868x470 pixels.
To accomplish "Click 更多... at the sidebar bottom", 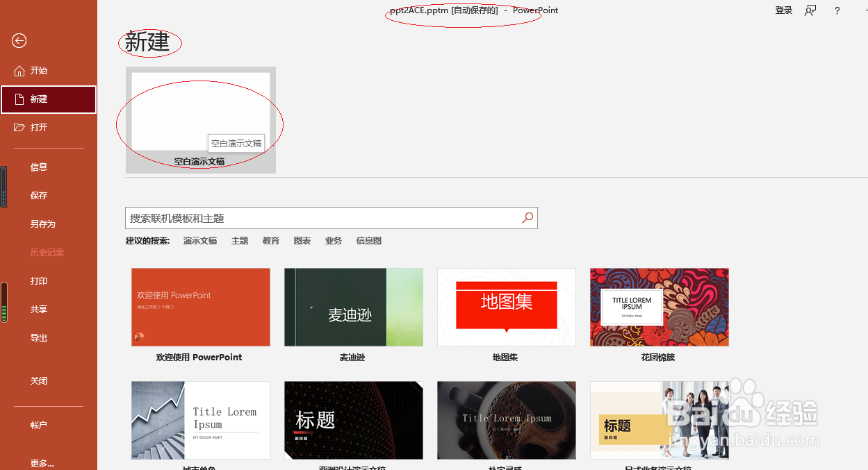I will (x=42, y=463).
